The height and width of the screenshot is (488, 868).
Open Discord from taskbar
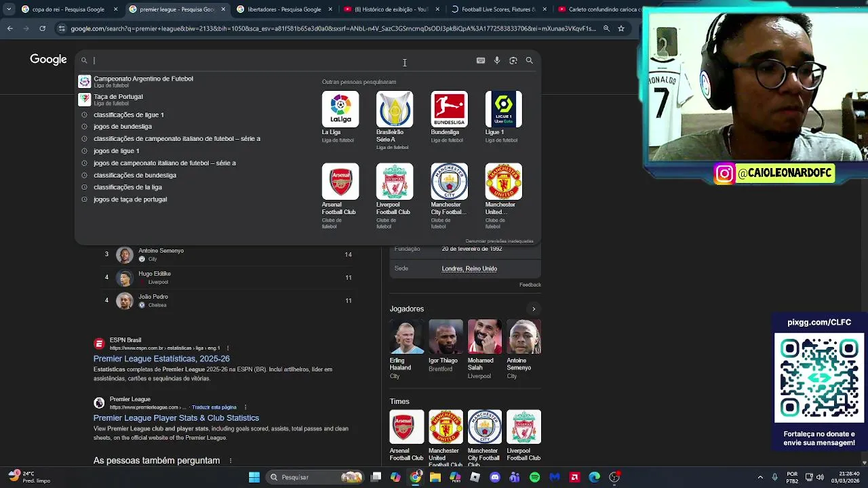tap(495, 477)
